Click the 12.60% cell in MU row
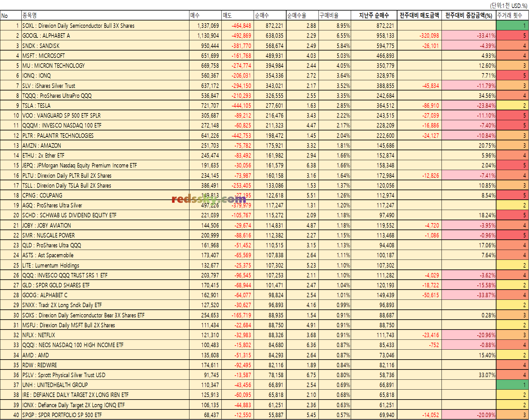This screenshot has height=420, width=529. point(469,66)
